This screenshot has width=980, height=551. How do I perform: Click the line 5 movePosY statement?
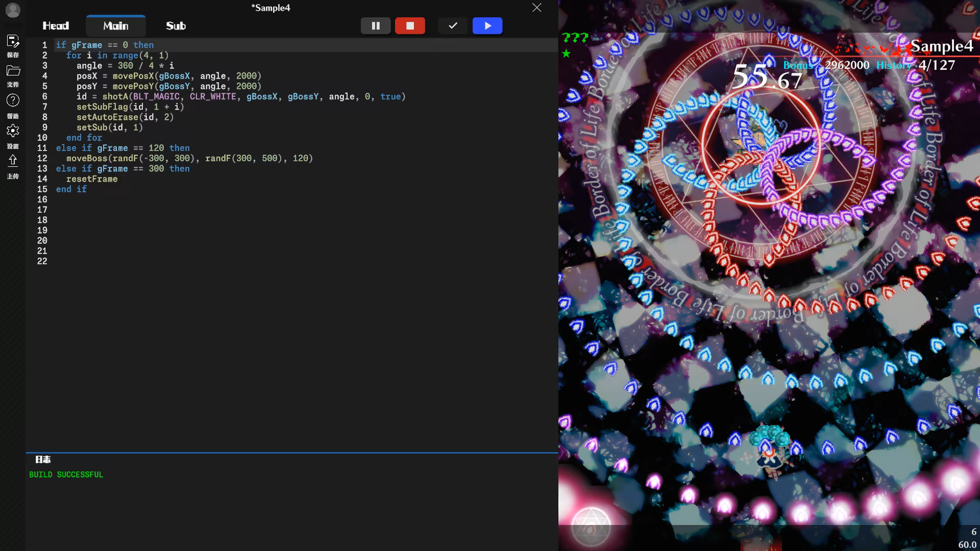pos(169,86)
